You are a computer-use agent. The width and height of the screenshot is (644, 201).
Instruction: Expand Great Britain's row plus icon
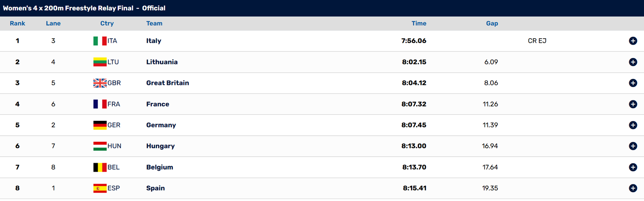coord(633,83)
